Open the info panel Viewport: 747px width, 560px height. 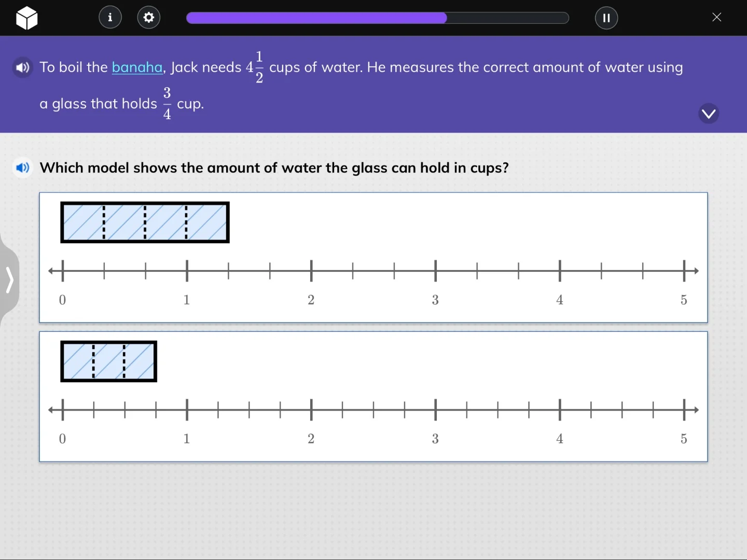tap(109, 17)
